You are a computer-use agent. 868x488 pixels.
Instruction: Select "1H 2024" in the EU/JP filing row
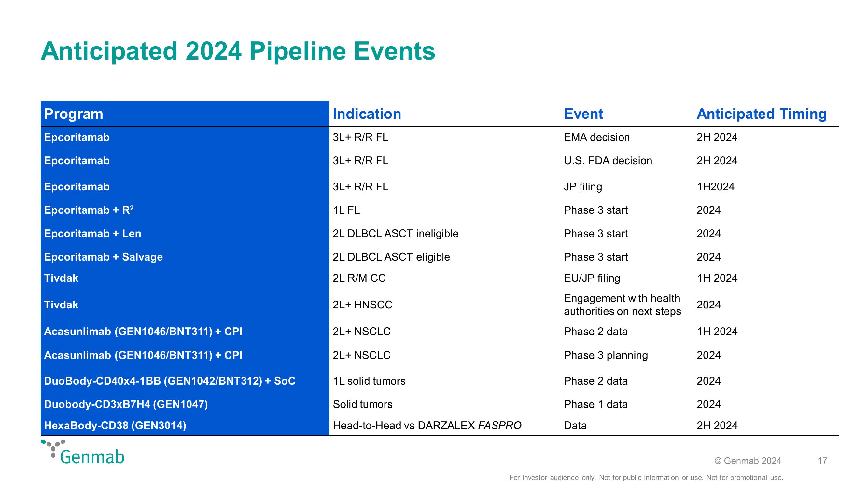tap(717, 278)
